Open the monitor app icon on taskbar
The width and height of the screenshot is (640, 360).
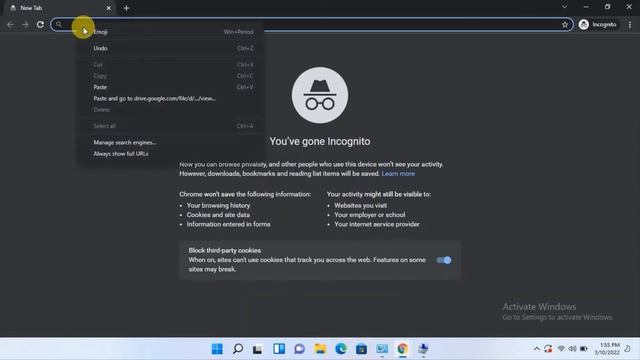click(x=382, y=349)
